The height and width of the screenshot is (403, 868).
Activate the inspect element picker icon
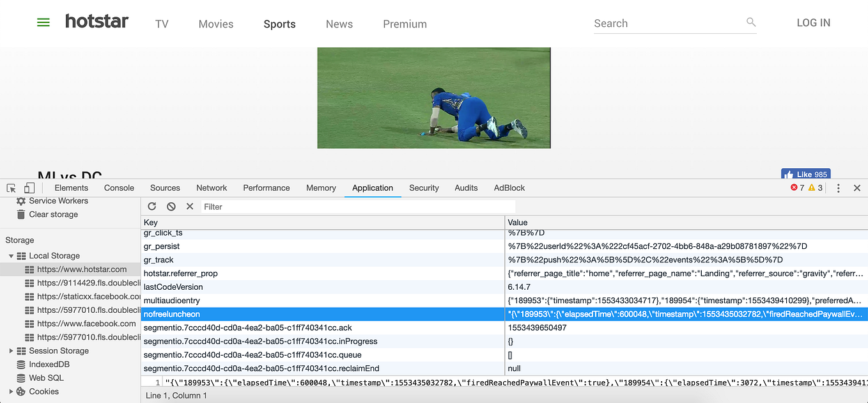[x=12, y=188]
